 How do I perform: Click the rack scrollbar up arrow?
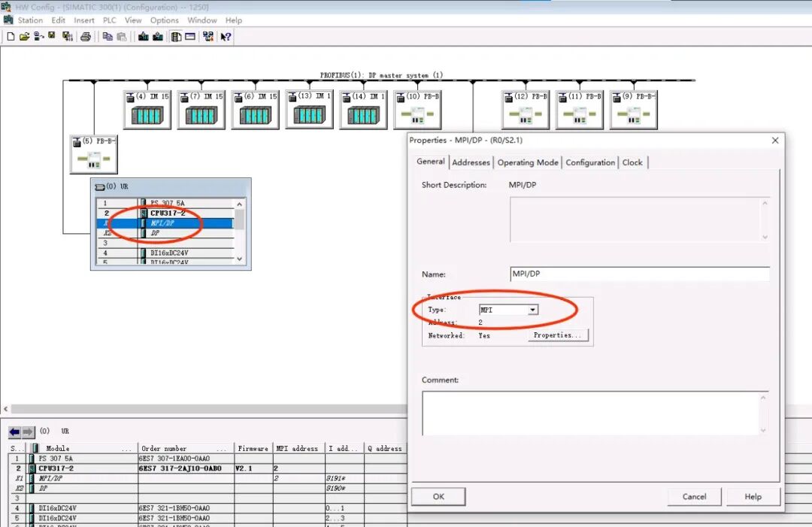[239, 204]
